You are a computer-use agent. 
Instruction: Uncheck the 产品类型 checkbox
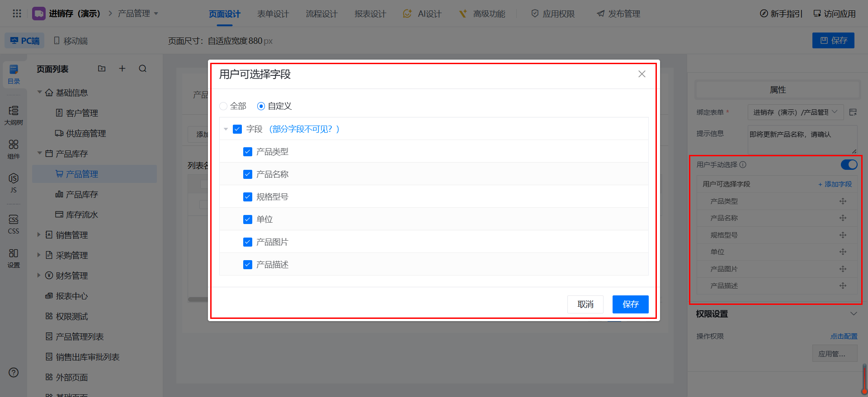(x=248, y=152)
